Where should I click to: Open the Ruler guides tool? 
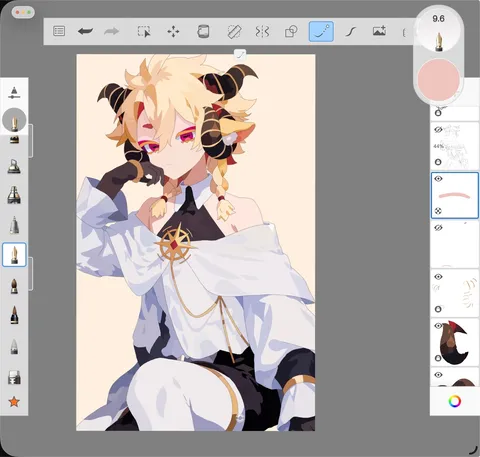pos(234,32)
